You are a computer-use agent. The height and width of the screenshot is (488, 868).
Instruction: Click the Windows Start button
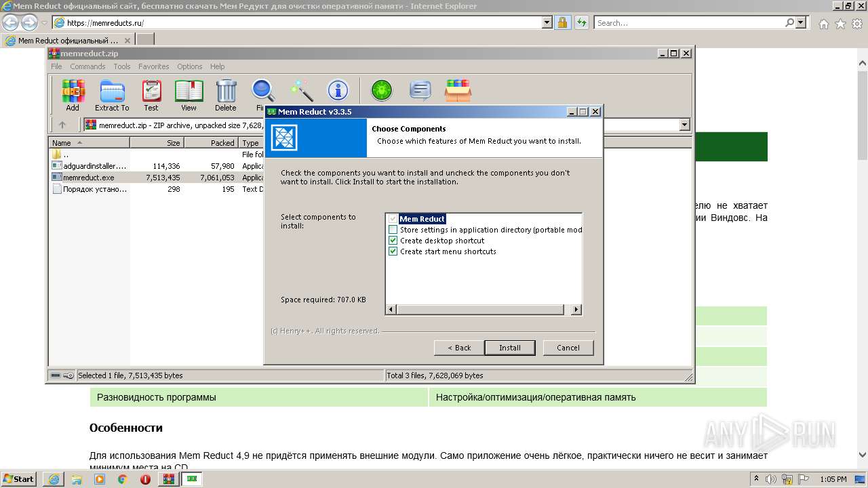coord(19,479)
